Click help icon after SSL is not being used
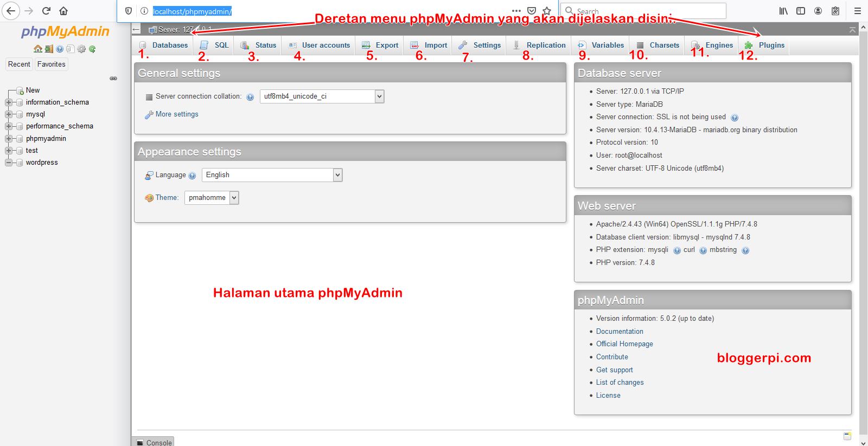Viewport: 868px width, 446px height. 735,118
